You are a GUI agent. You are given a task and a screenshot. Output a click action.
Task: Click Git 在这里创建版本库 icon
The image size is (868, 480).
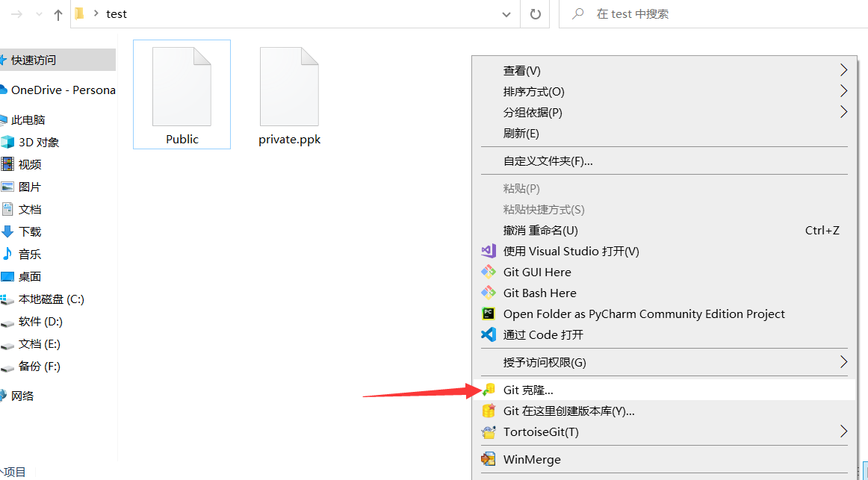coord(489,411)
